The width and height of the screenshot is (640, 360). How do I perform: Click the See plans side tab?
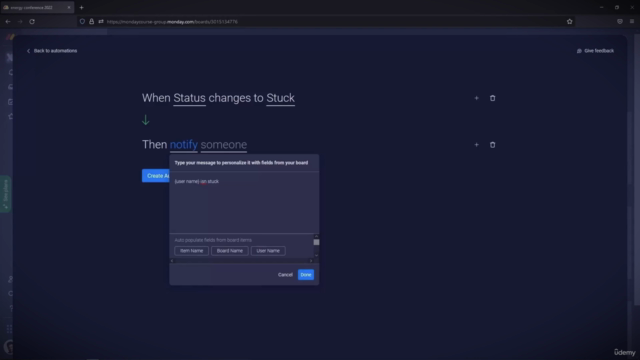(6, 194)
